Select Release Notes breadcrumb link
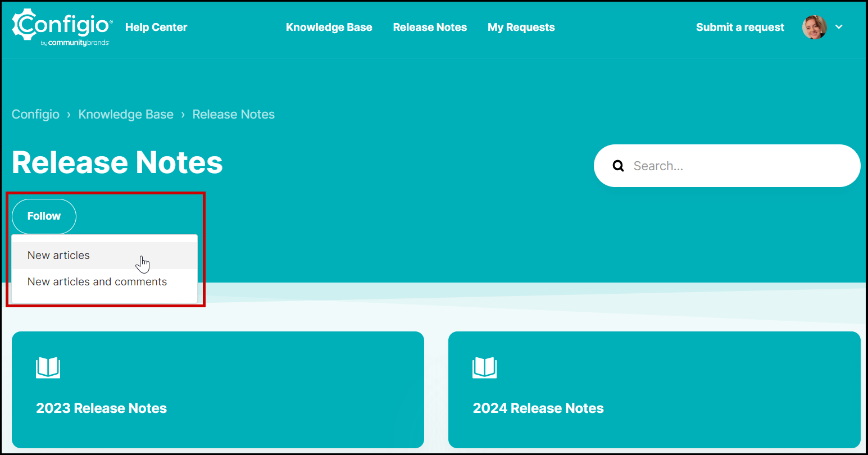Screen dimensions: 868x455 [x=234, y=115]
